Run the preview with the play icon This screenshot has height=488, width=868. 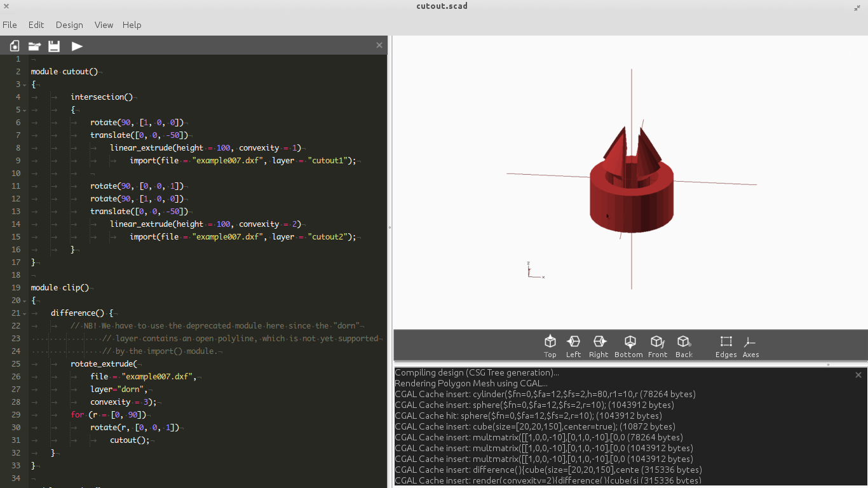coord(77,46)
